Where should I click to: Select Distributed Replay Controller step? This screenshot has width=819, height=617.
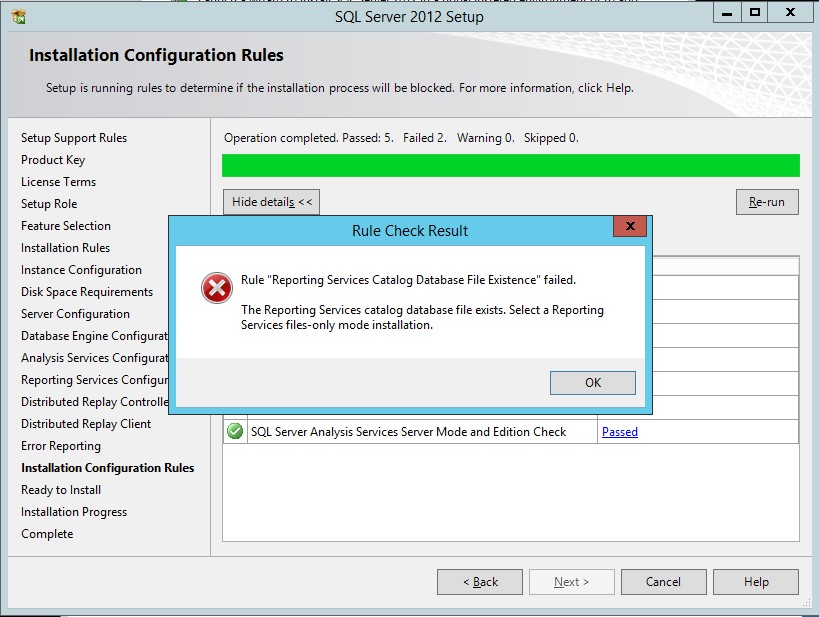[x=95, y=402]
